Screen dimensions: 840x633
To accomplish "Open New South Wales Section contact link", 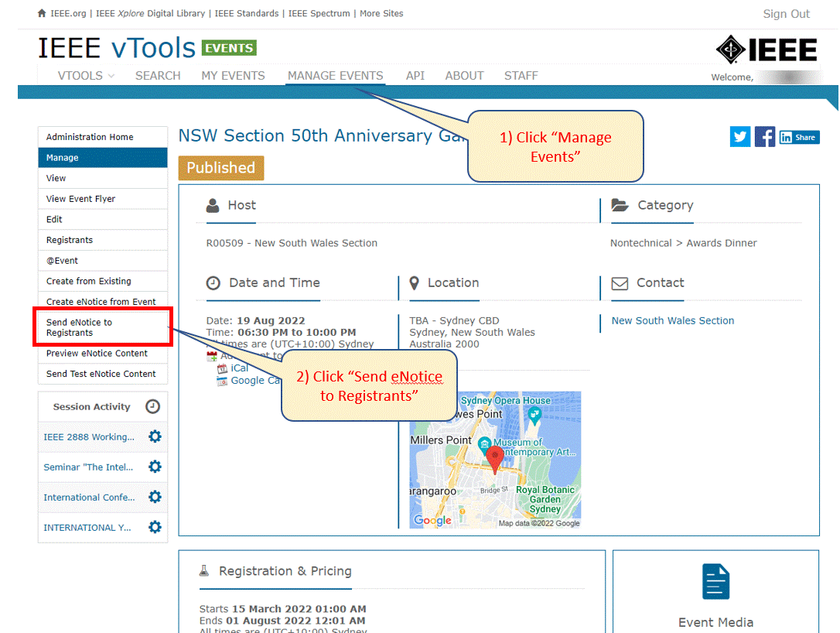I will [x=673, y=320].
